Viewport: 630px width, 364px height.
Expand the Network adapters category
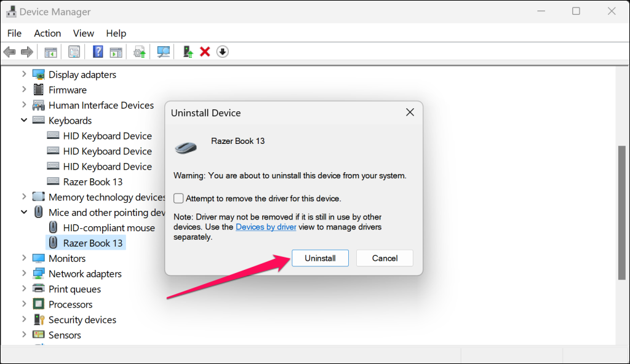[x=24, y=274]
